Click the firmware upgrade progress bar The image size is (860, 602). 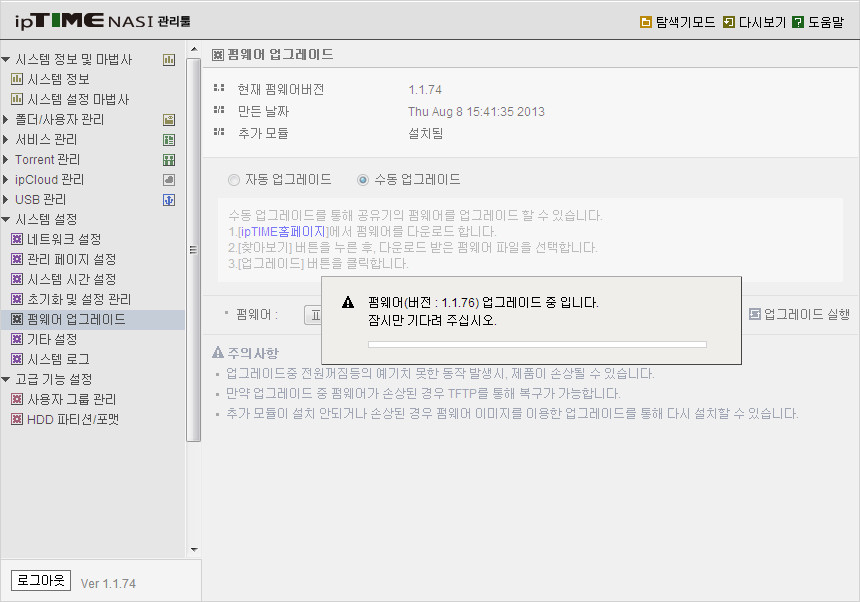(x=538, y=345)
